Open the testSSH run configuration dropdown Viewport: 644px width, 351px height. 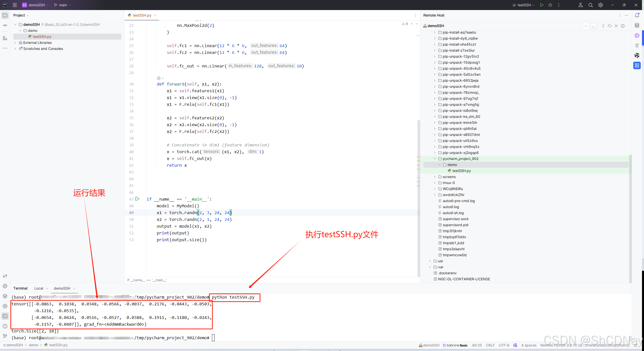(524, 5)
